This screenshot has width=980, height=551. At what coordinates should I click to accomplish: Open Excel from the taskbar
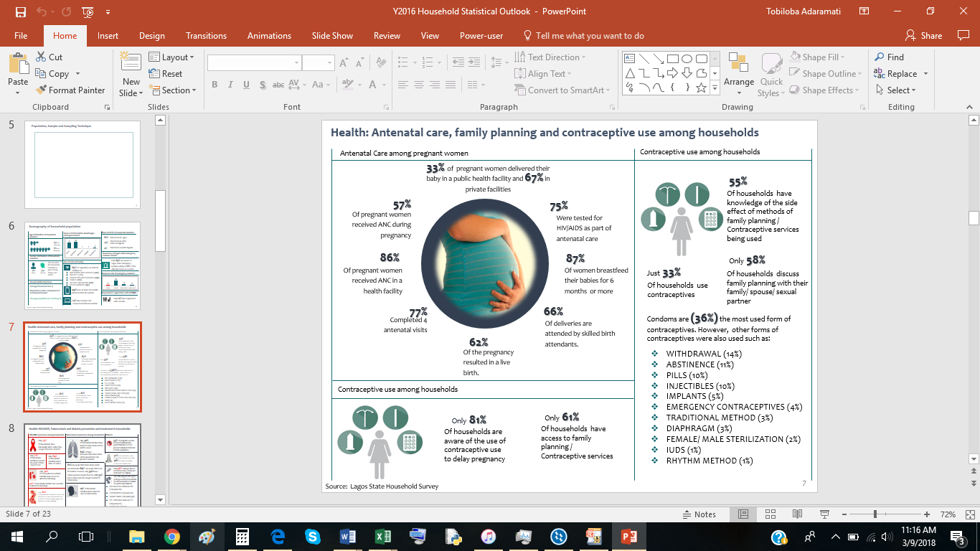(x=382, y=536)
